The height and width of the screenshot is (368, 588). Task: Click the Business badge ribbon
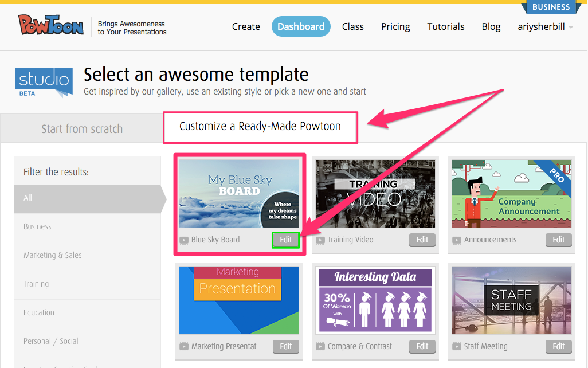(551, 7)
